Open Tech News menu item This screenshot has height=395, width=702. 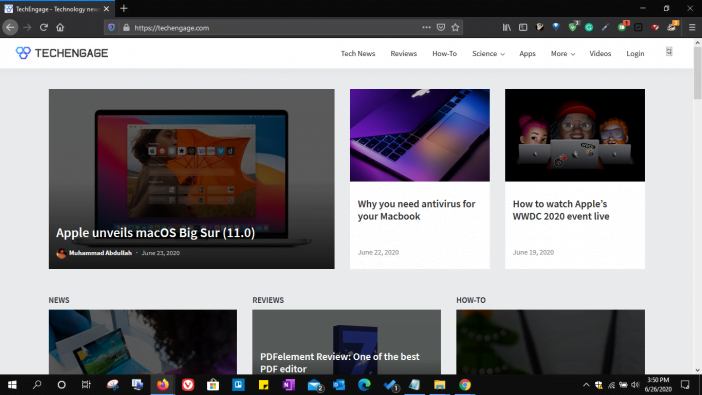click(x=358, y=53)
